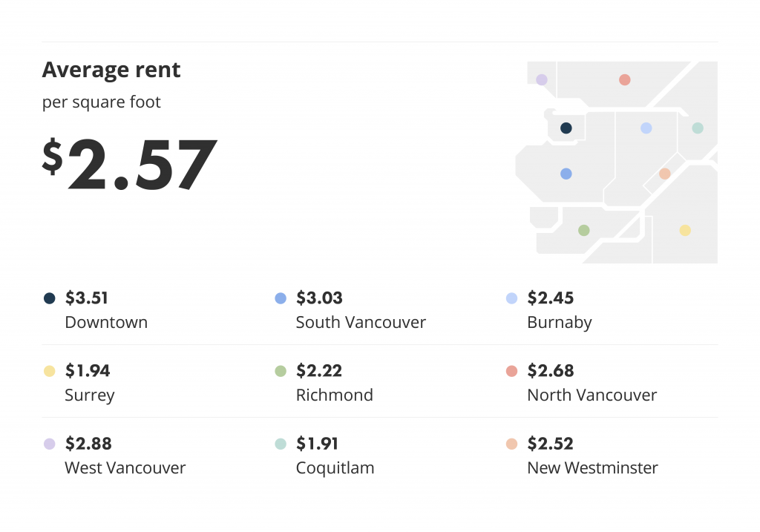Click the green Richmond dot on map
The width and height of the screenshot is (760, 532).
click(584, 230)
